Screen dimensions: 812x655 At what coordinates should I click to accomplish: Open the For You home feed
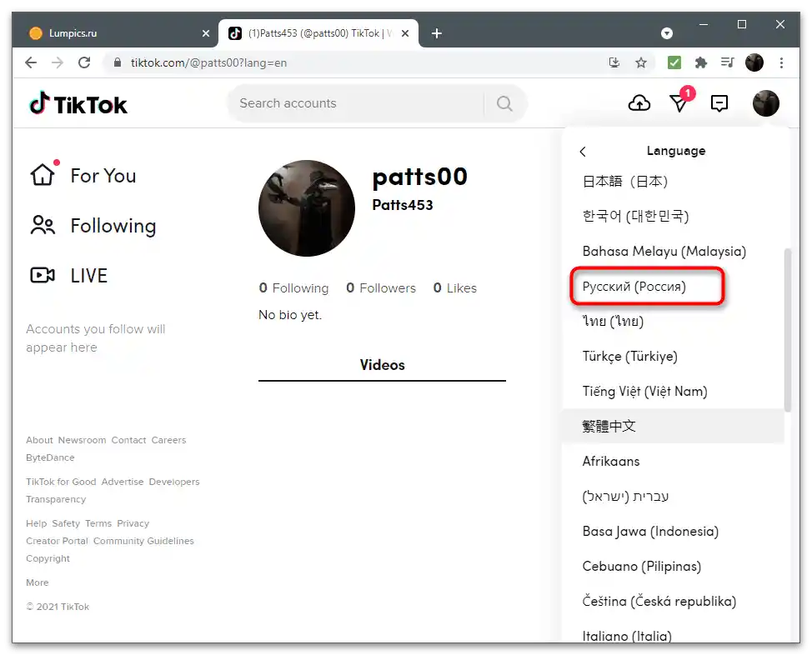pyautogui.click(x=83, y=176)
